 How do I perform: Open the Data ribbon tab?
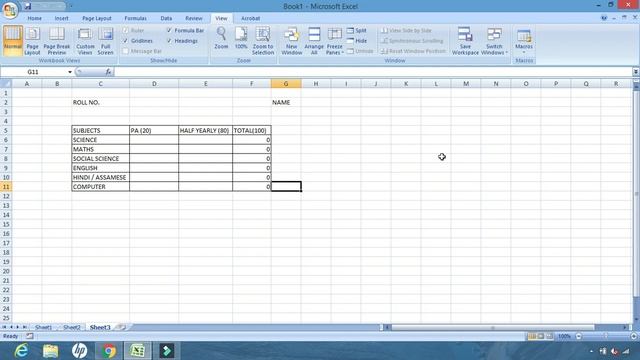click(x=166, y=18)
